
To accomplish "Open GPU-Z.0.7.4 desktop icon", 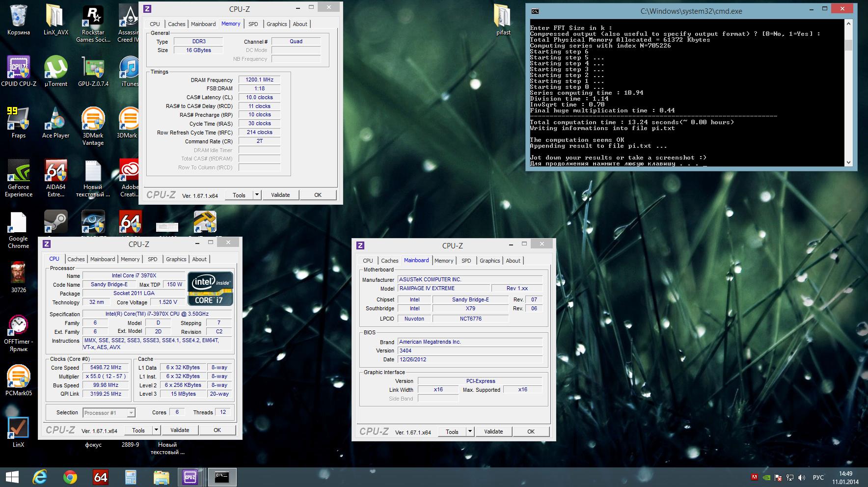I will (x=93, y=71).
